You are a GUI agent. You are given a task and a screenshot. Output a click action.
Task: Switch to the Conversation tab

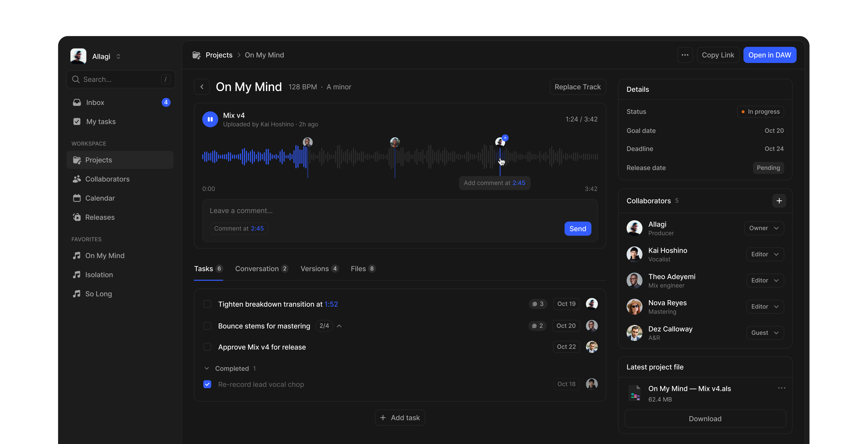pos(262,269)
